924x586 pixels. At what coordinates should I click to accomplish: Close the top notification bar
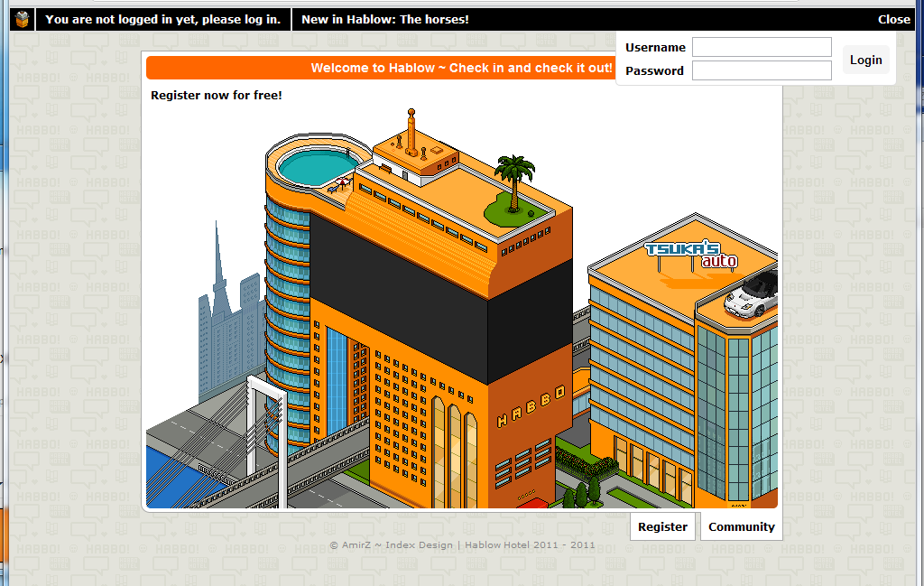tap(893, 19)
